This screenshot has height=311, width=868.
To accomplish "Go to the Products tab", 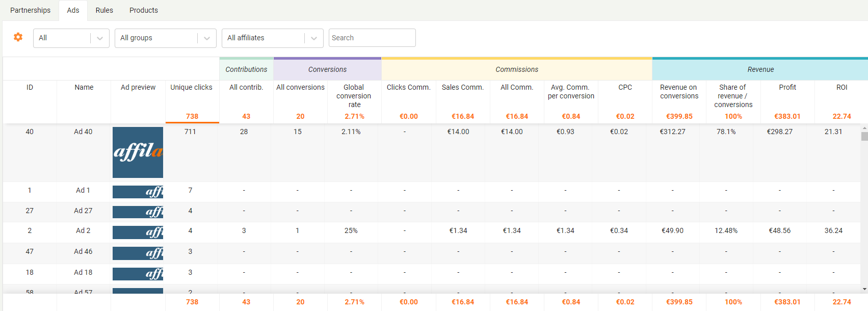I will [x=144, y=10].
